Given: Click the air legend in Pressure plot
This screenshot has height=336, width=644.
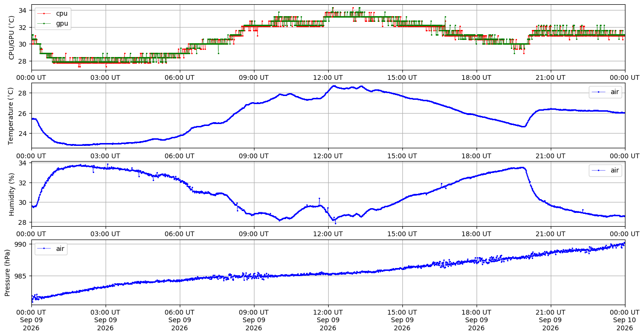Looking at the screenshot, I should pos(51,249).
